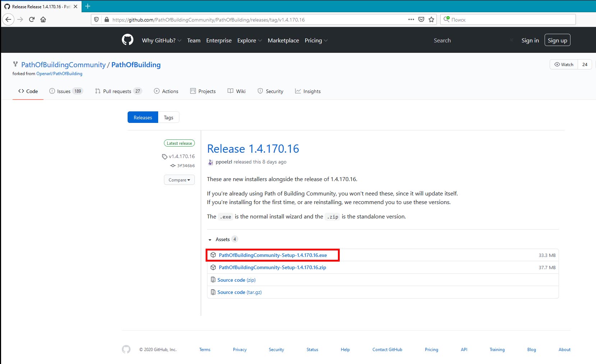Open the footer API link
The image size is (596, 364).
(464, 350)
